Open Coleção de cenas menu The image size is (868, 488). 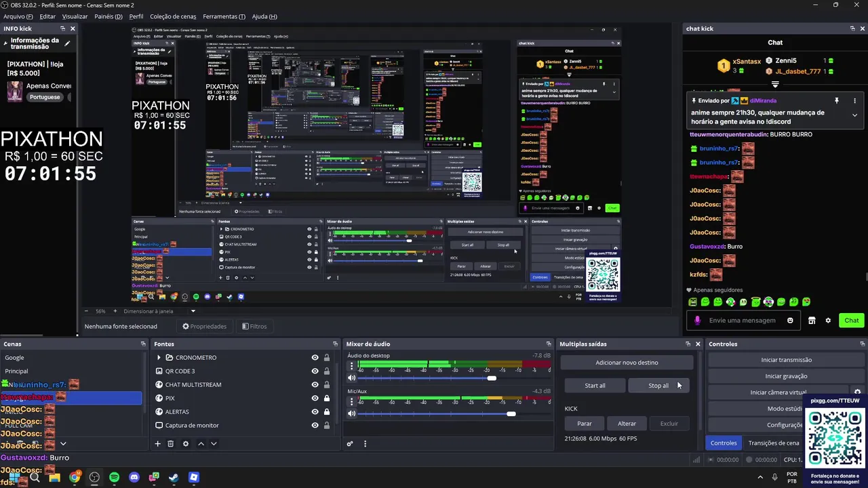click(172, 16)
